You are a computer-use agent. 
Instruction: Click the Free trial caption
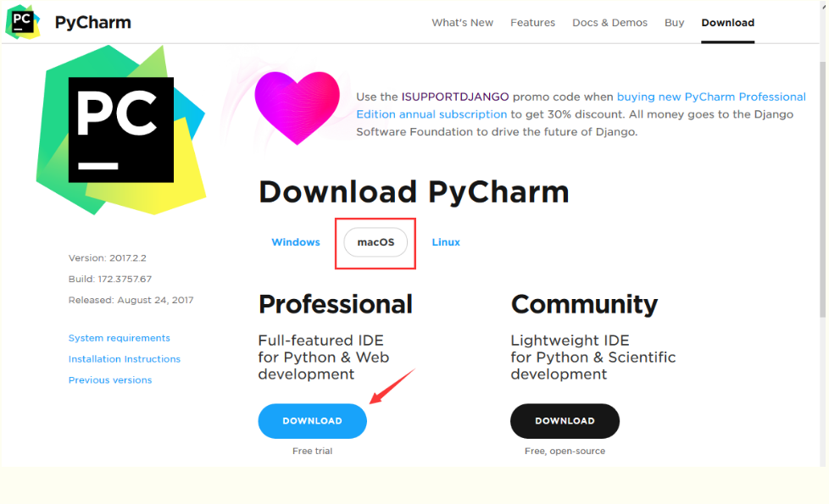312,451
